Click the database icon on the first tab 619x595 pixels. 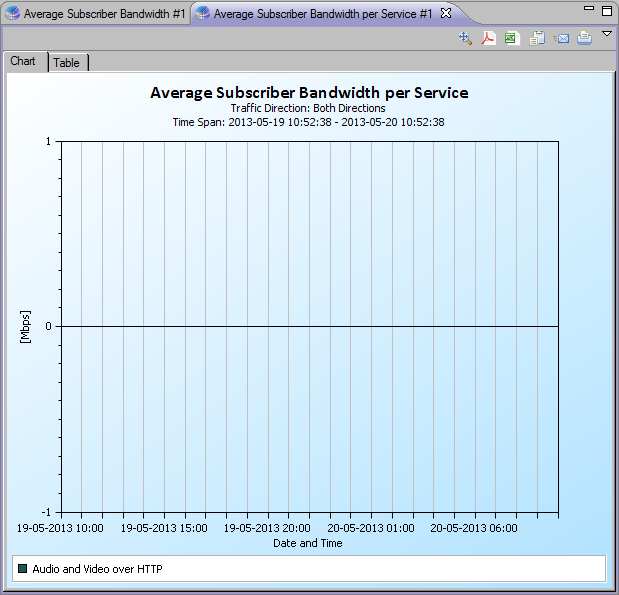point(12,14)
